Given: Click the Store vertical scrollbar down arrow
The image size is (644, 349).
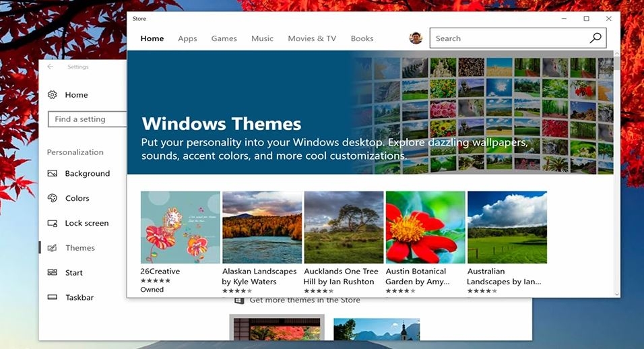Looking at the screenshot, I should pyautogui.click(x=617, y=294).
